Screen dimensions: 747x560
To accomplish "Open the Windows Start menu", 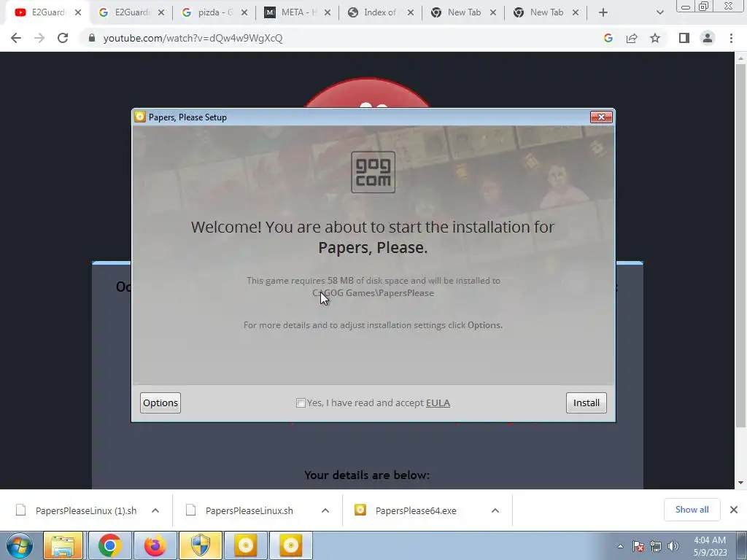I will point(20,545).
